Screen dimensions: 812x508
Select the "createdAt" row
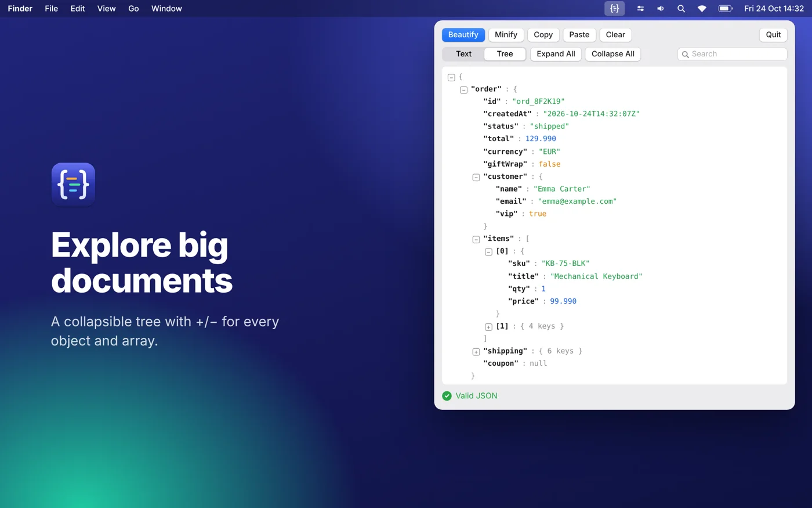point(561,114)
